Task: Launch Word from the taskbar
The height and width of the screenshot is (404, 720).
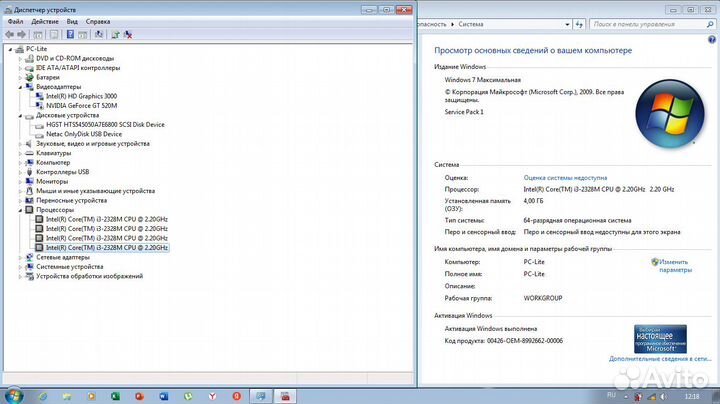Action: click(x=164, y=396)
